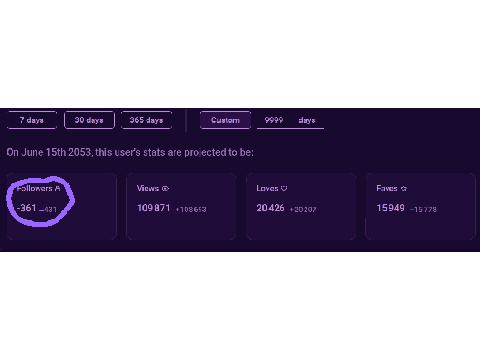Activate the Custom range button
The height and width of the screenshot is (360, 480).
(225, 120)
